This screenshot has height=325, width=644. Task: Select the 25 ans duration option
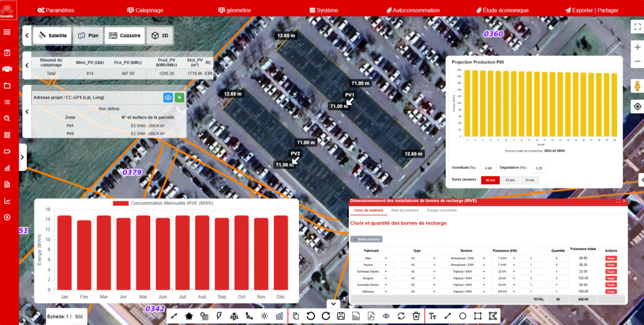click(510, 180)
